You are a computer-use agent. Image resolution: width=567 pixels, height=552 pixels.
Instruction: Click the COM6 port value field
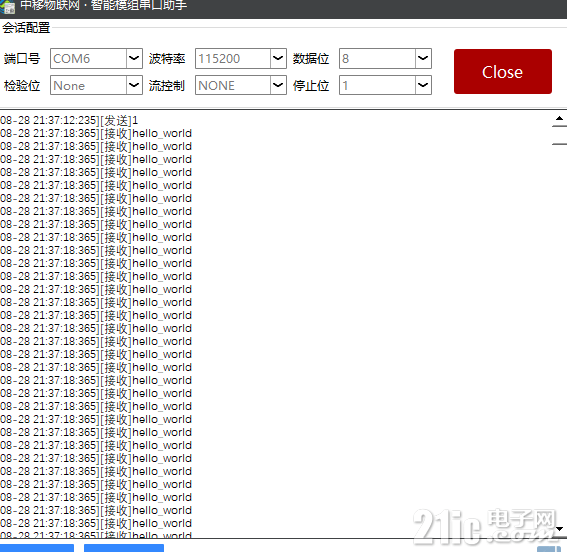[x=89, y=59]
